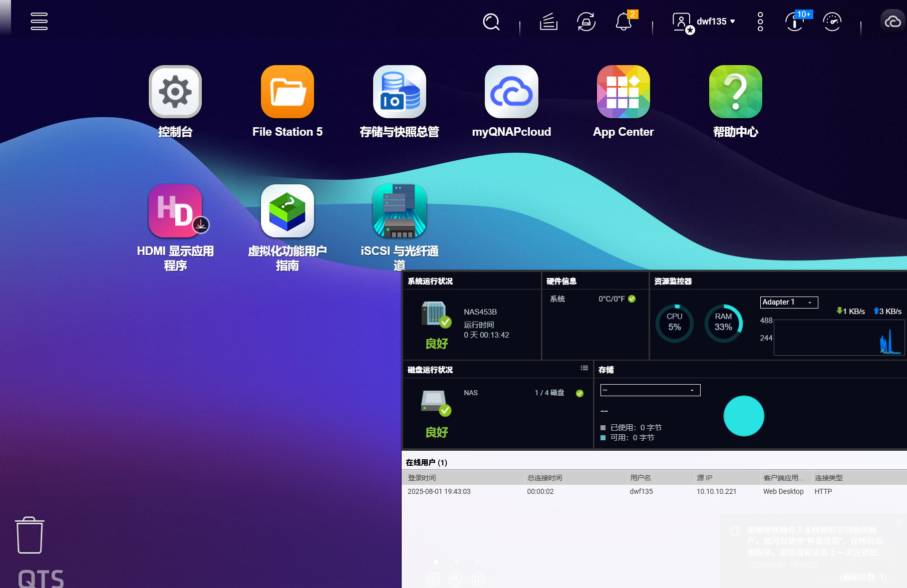Click green check next to 1 / 4 磁盘
The image size is (907, 588).
point(579,393)
